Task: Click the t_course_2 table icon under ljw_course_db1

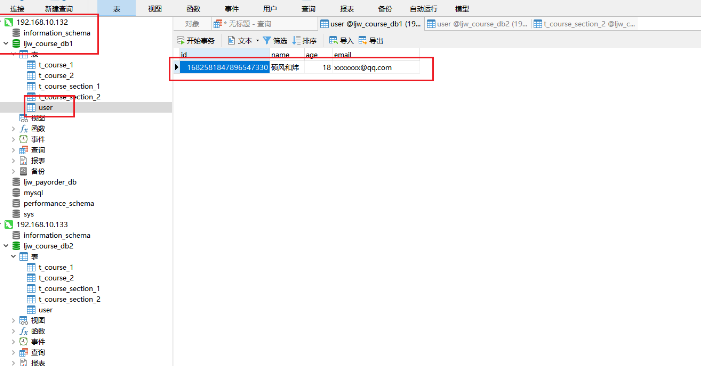Action: pos(31,76)
